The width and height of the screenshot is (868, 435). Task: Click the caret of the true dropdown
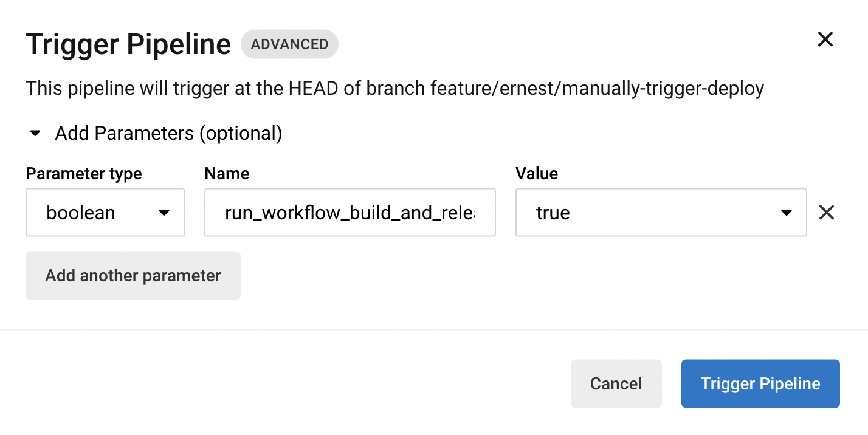[786, 213]
